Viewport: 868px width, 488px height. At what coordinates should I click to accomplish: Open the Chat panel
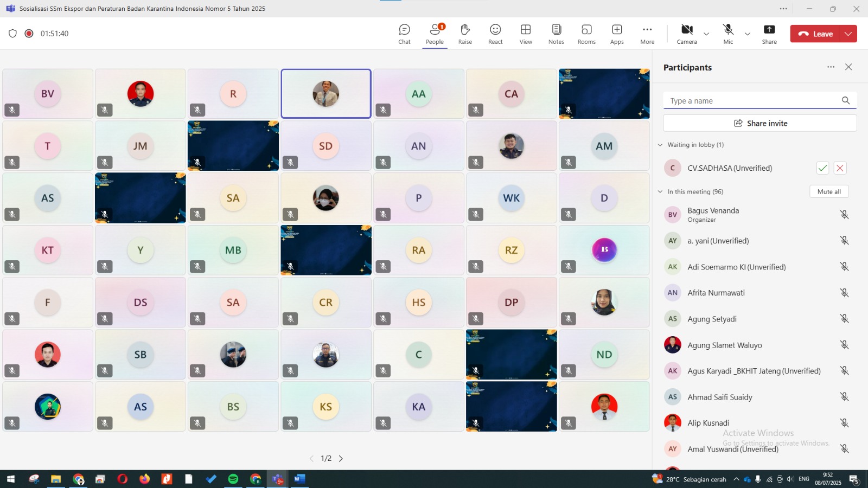[404, 34]
